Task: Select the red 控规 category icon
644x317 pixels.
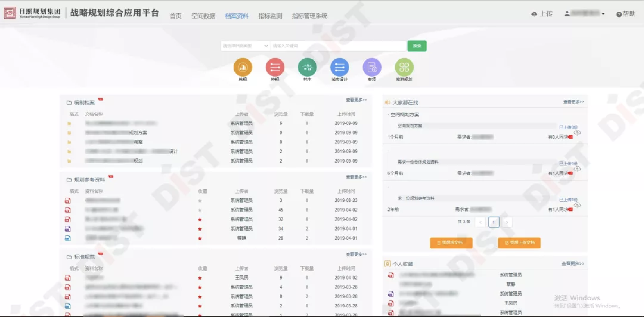Action: (x=275, y=67)
